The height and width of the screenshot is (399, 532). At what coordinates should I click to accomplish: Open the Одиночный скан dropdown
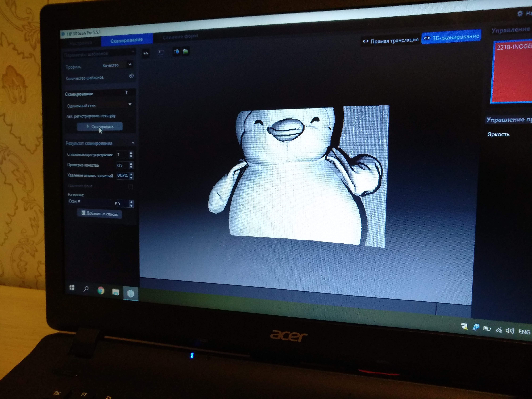[130, 104]
